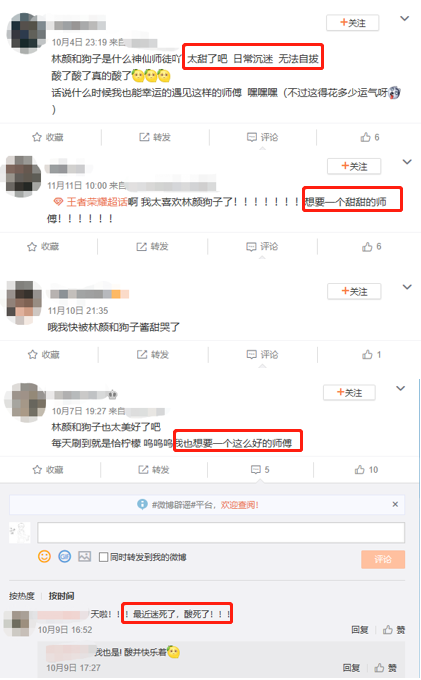This screenshot has height=680, width=421.
Task: Submit with the orange 评论 button
Action: click(383, 559)
